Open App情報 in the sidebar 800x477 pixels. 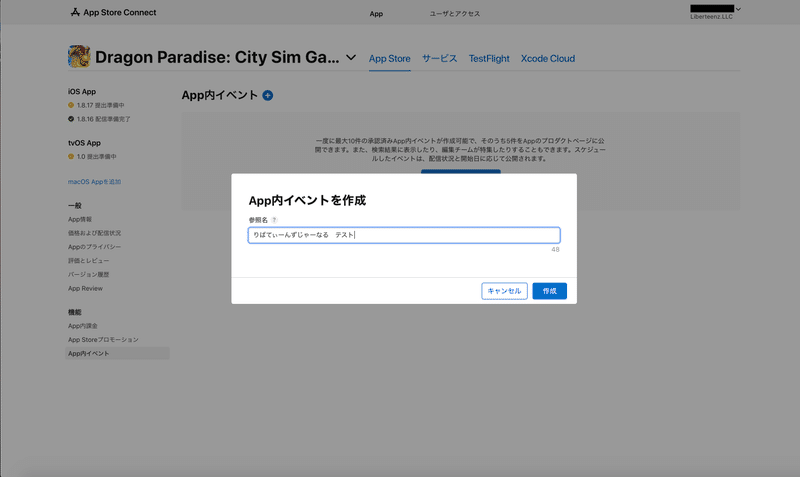[x=80, y=219]
